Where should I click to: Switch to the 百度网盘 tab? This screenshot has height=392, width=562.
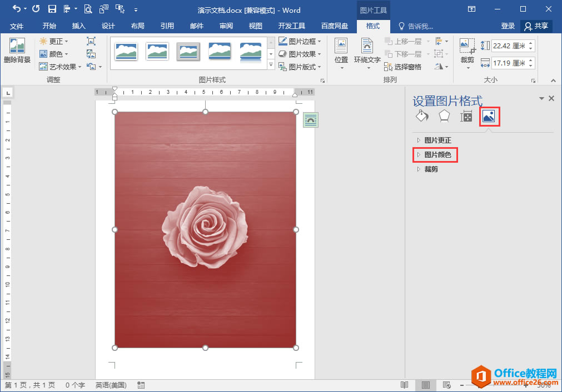335,26
